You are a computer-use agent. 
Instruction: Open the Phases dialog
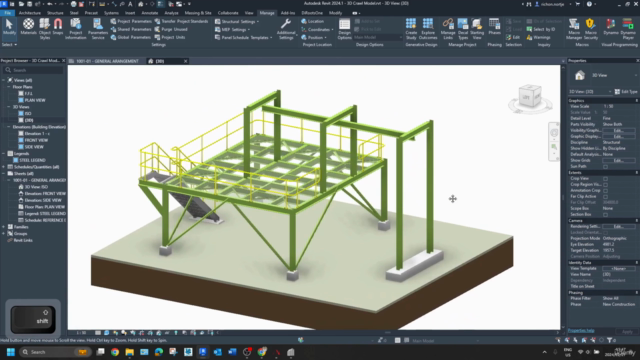point(494,28)
